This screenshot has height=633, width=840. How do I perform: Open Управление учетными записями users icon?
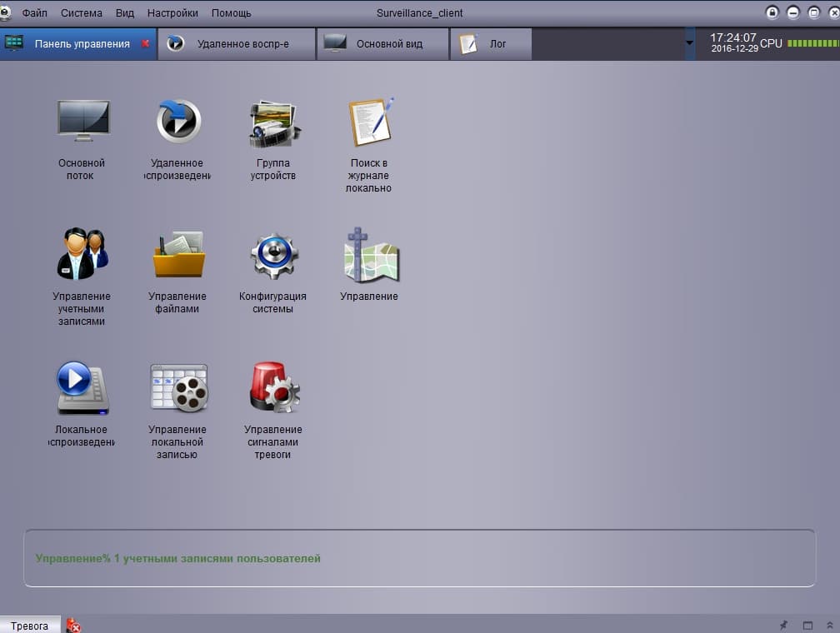pyautogui.click(x=82, y=254)
